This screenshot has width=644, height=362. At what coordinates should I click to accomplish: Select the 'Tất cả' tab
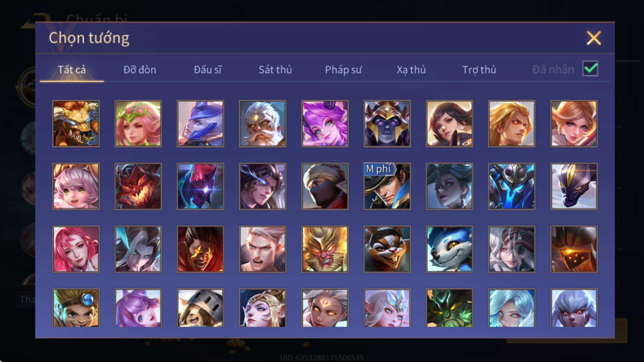pos(72,70)
